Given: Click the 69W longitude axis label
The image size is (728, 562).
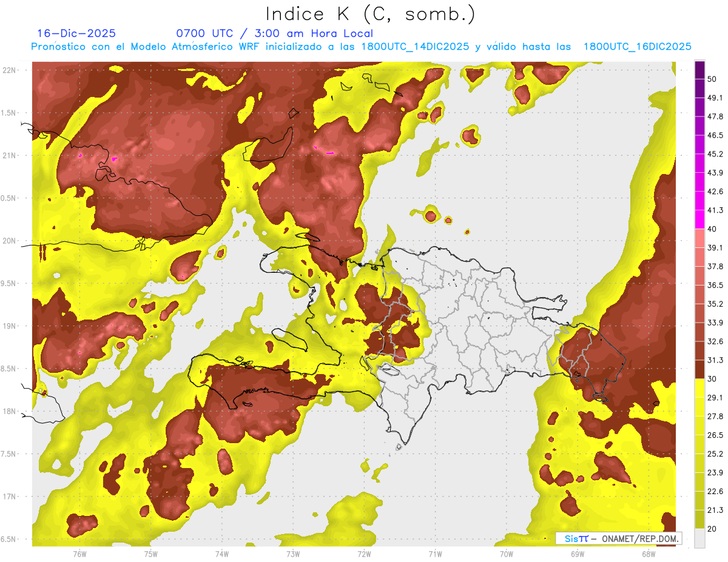Looking at the screenshot, I should pyautogui.click(x=578, y=554).
